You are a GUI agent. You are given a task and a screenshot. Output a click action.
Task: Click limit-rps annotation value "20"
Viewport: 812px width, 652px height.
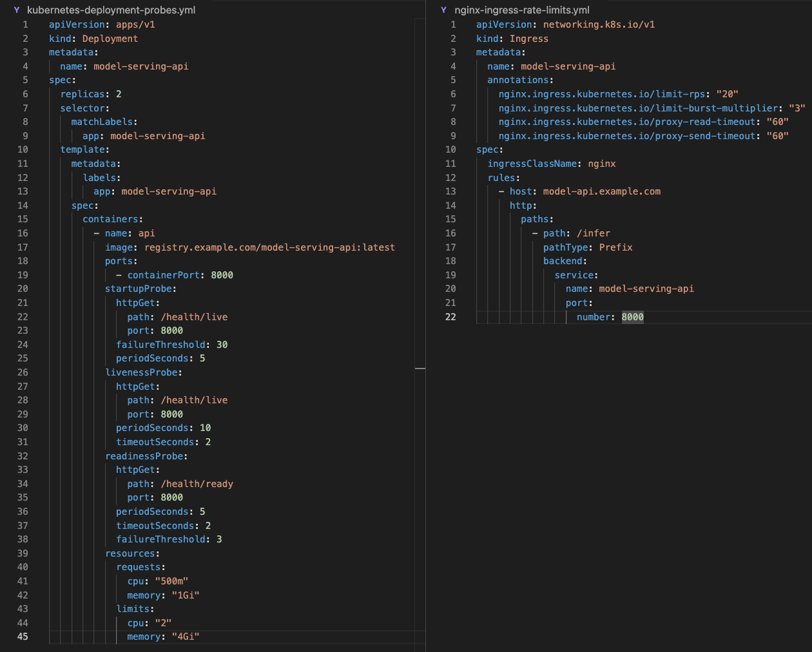pyautogui.click(x=728, y=94)
